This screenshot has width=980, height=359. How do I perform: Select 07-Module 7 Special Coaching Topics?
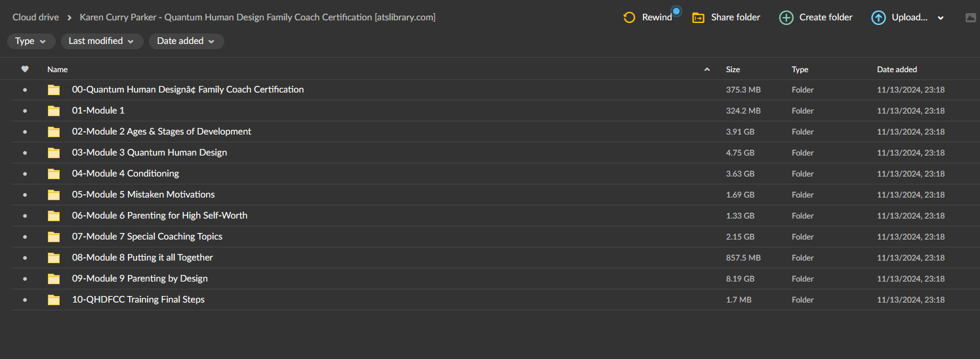point(147,236)
